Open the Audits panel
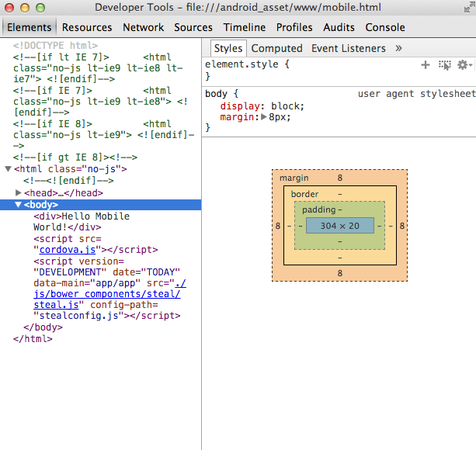The image size is (476, 450). coord(339,27)
